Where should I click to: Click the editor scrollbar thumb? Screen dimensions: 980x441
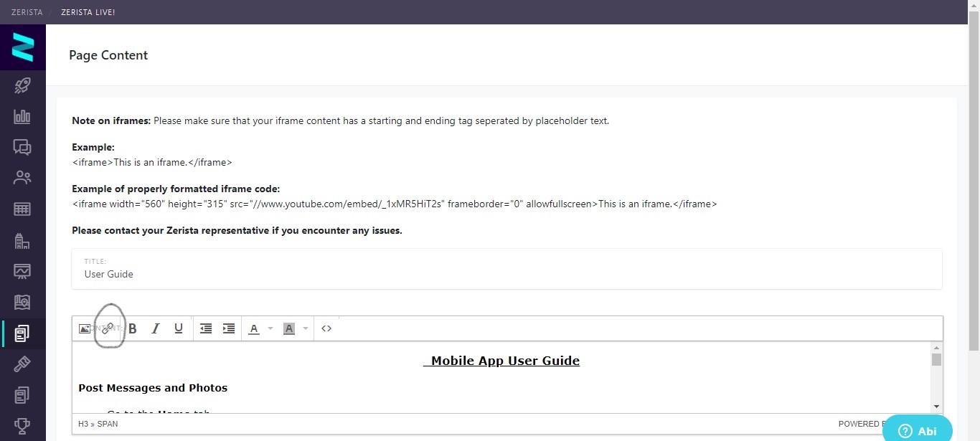click(936, 360)
